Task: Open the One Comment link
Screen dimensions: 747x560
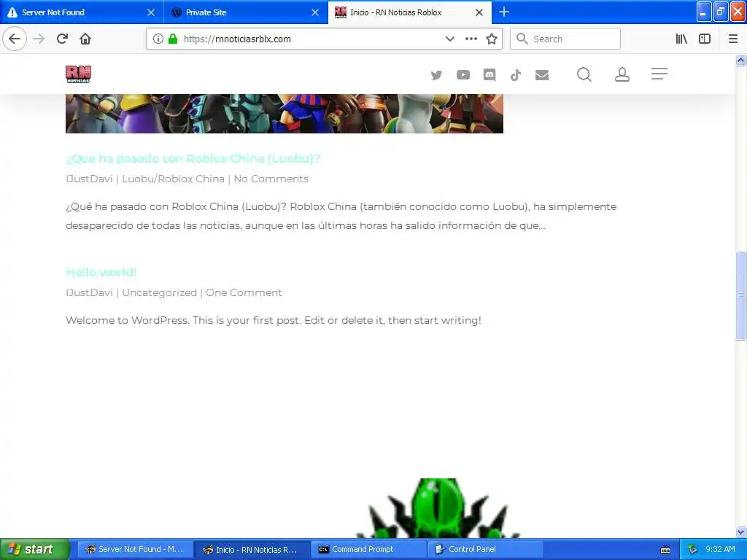Action: pyautogui.click(x=244, y=293)
